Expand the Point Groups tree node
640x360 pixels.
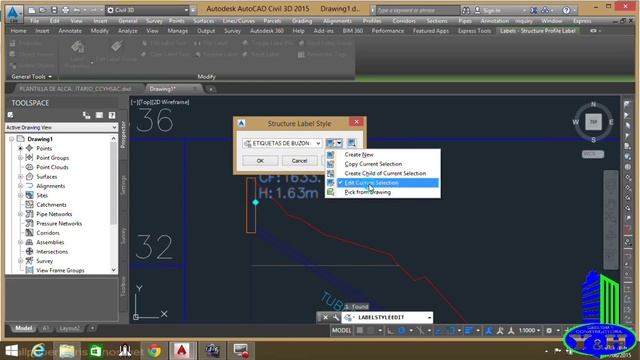pyautogui.click(x=20, y=158)
